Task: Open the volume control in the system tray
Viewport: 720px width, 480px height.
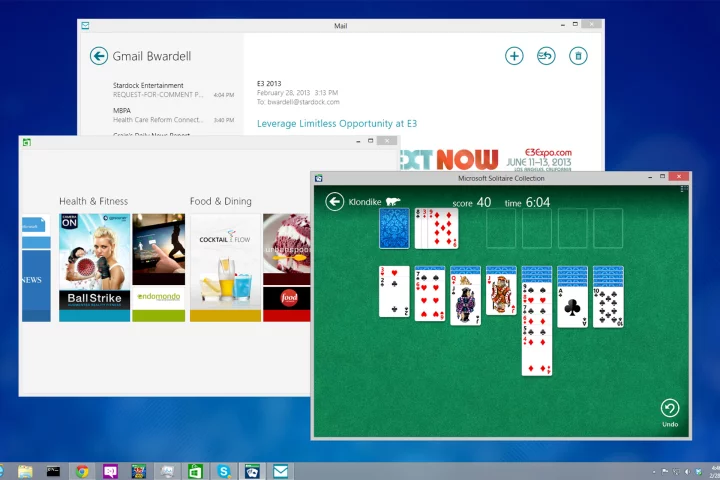Action: point(687,471)
